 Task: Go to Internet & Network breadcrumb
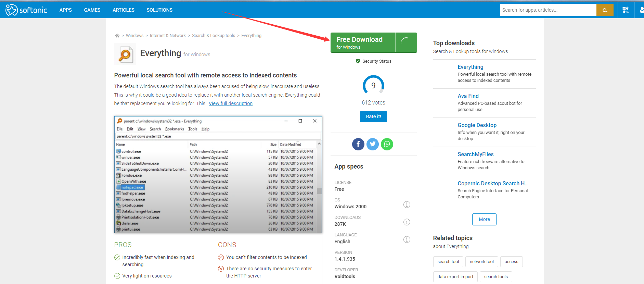[x=168, y=36]
